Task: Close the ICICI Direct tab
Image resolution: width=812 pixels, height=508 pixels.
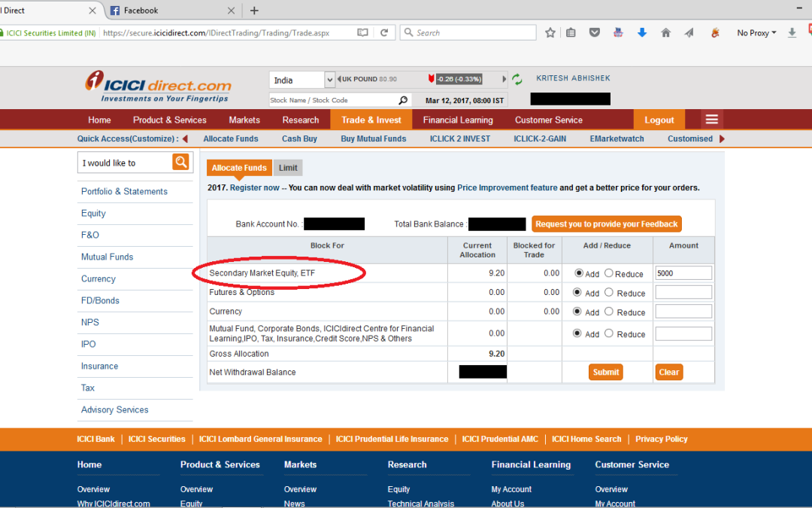Action: pyautogui.click(x=92, y=11)
